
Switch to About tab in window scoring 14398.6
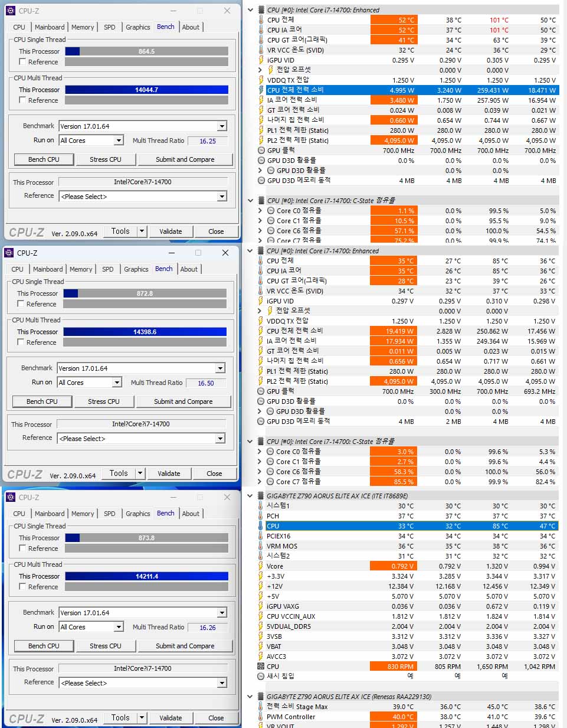189,269
